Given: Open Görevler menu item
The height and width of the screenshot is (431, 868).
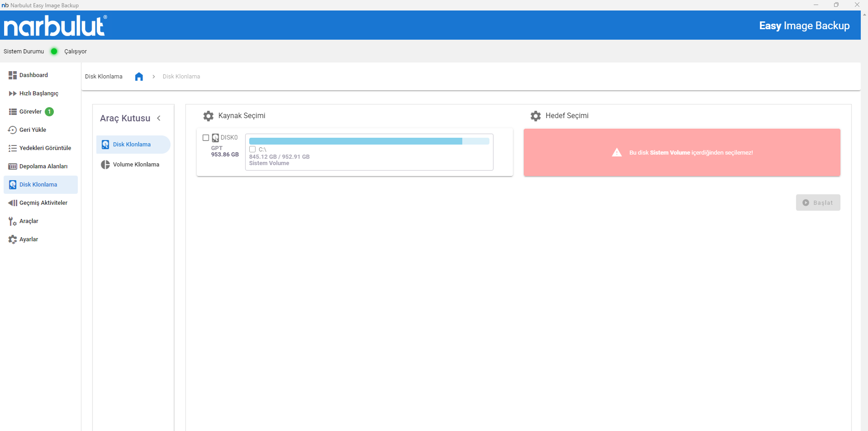Looking at the screenshot, I should tap(31, 112).
